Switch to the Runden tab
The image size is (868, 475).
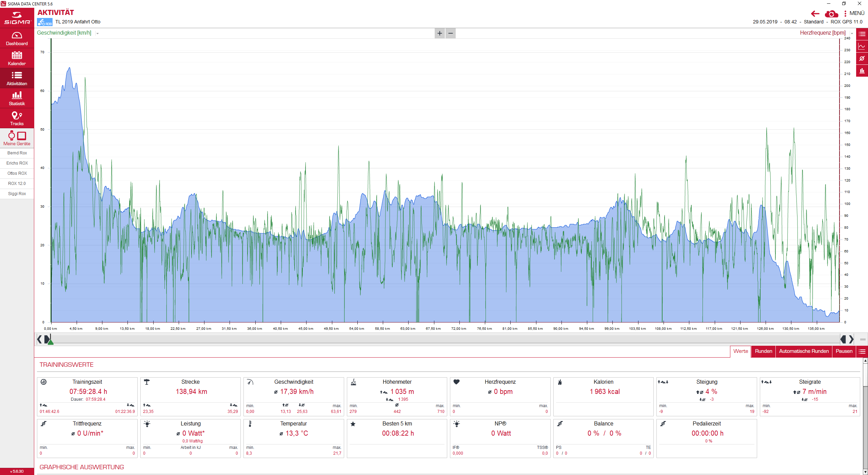[x=763, y=351]
